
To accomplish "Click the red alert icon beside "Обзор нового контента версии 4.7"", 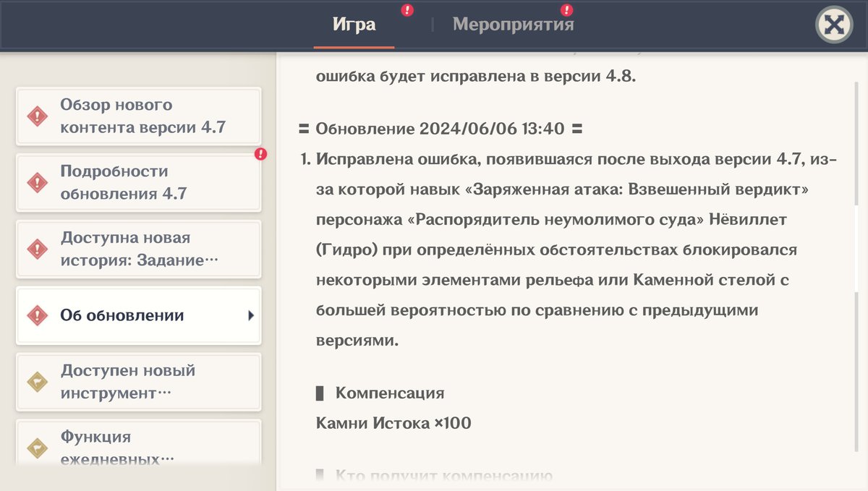I will tap(37, 116).
